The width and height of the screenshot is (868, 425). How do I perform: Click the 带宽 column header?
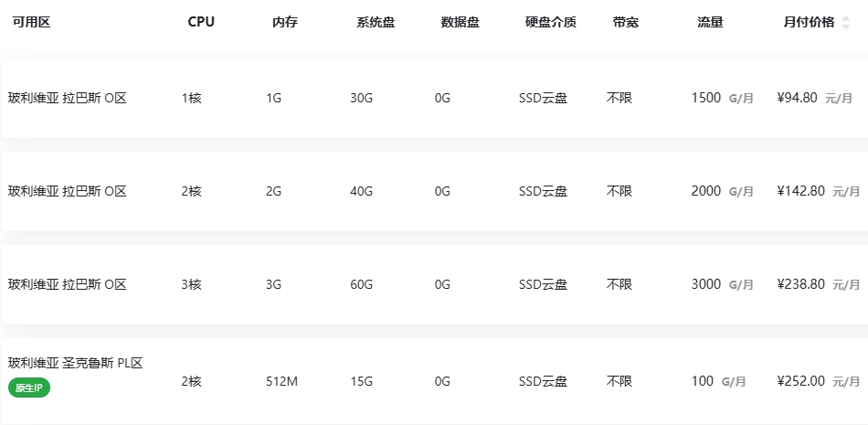(626, 22)
